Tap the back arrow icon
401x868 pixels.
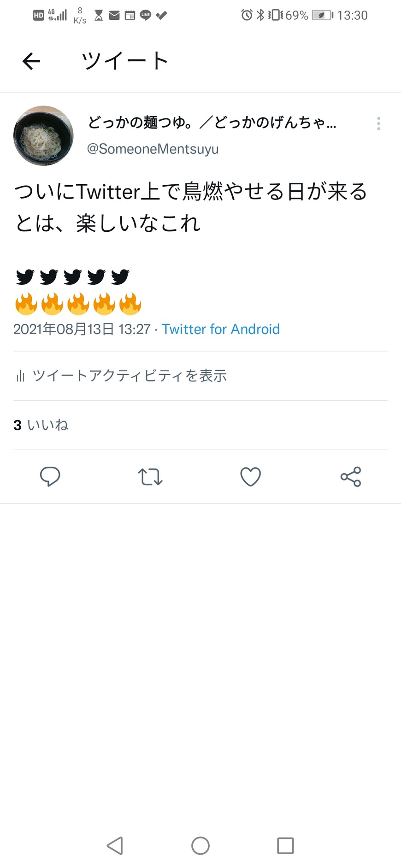[31, 61]
